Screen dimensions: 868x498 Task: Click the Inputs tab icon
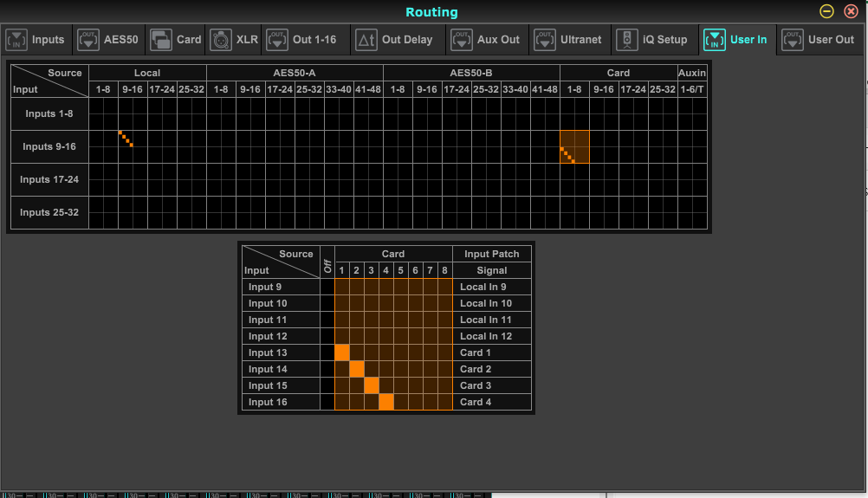16,40
